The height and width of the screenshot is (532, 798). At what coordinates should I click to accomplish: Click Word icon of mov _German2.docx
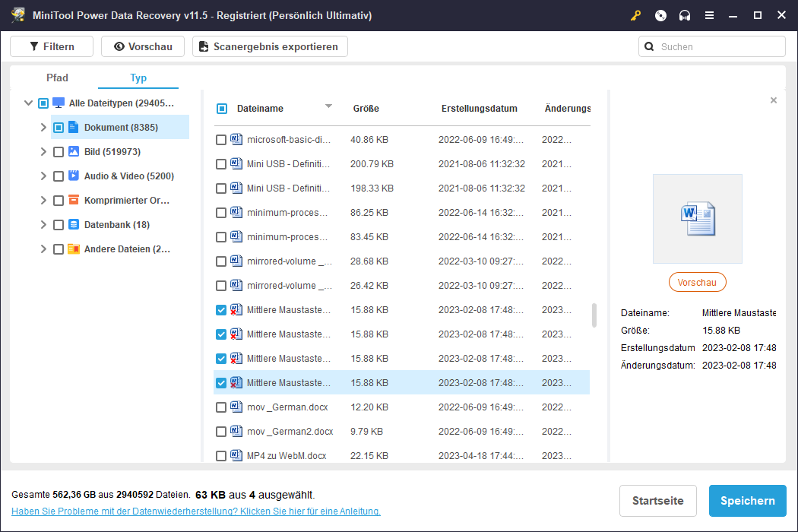[x=236, y=431]
